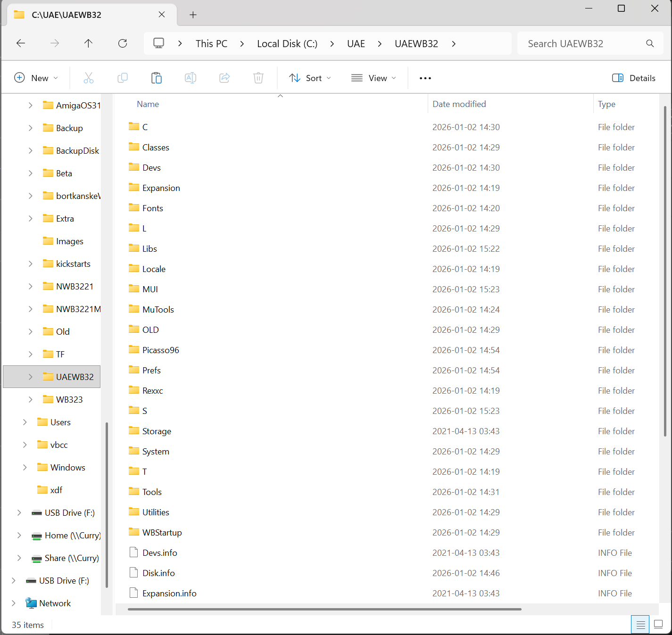
Task: Sort by Date modified column header
Action: tap(459, 104)
